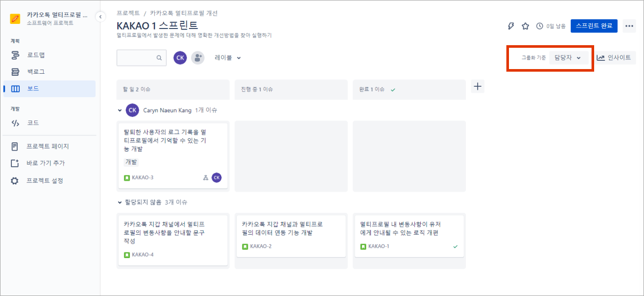Image resolution: width=644 pixels, height=296 pixels.
Task: Filter board by CK avatar
Action: point(180,58)
